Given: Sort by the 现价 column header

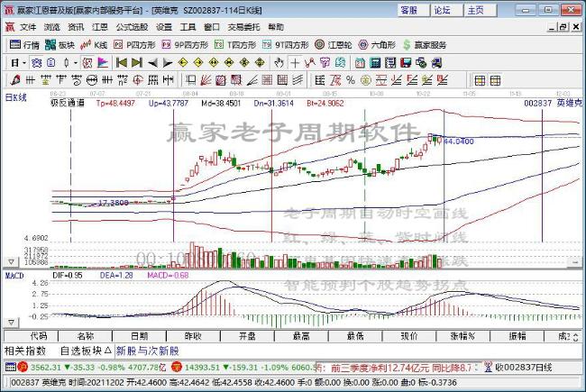Looking at the screenshot, I should tap(409, 336).
